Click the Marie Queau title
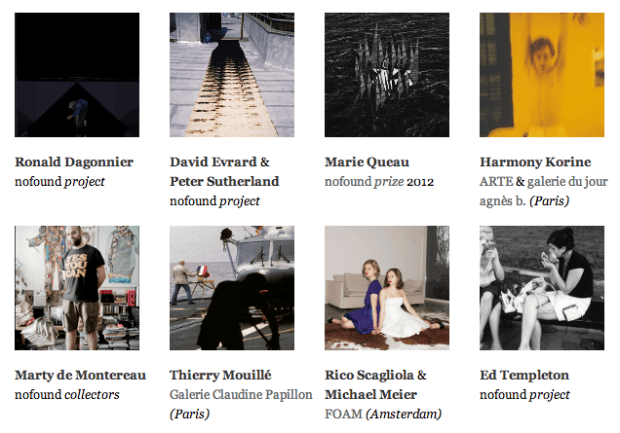The width and height of the screenshot is (620, 433). [x=367, y=162]
